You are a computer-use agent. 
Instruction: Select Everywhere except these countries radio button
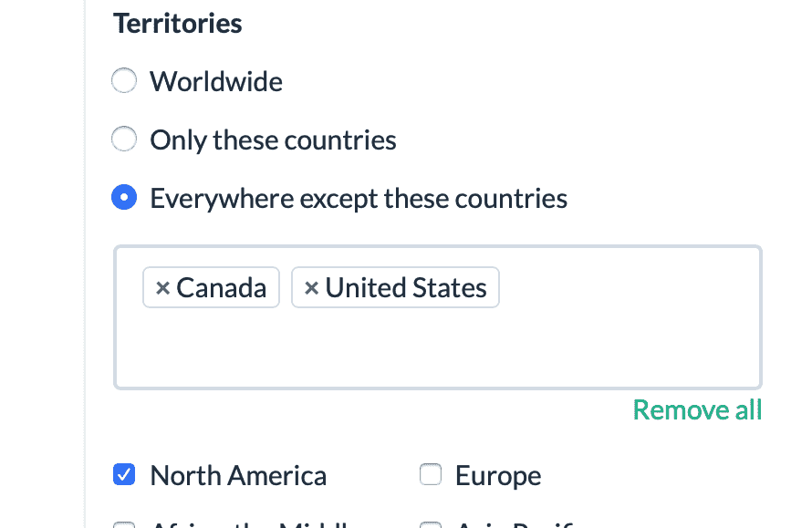124,198
